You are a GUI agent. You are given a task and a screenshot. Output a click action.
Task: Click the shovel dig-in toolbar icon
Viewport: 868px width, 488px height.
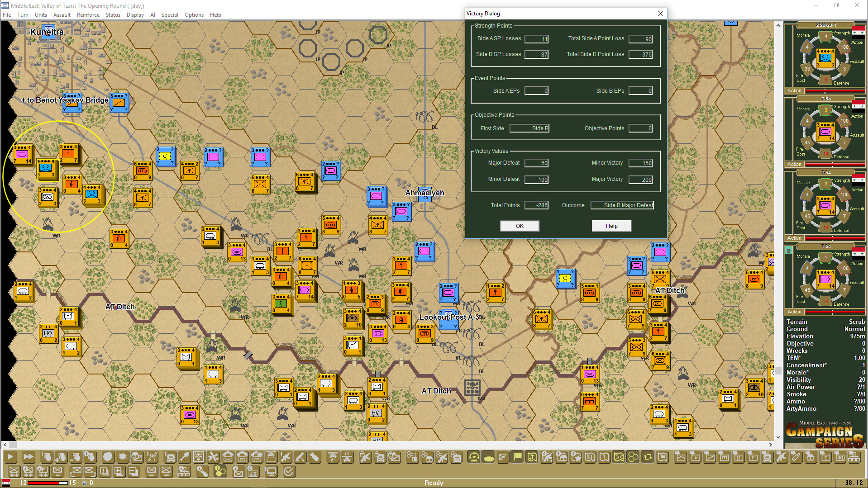(x=184, y=457)
